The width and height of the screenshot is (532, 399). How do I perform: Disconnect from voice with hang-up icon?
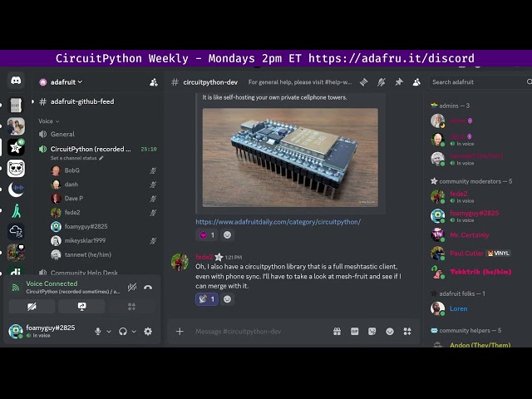(148, 288)
